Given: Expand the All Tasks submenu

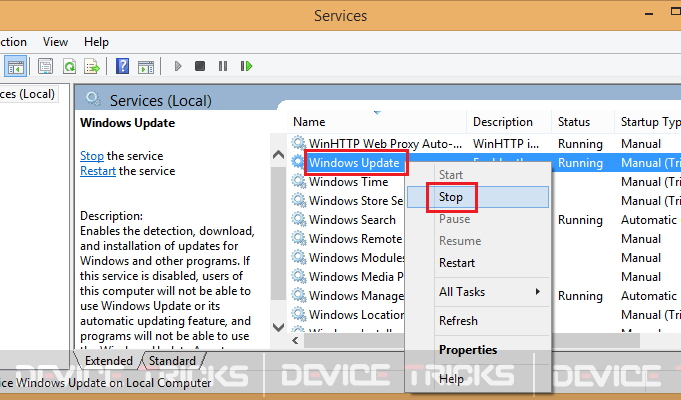Looking at the screenshot, I should pos(478,292).
